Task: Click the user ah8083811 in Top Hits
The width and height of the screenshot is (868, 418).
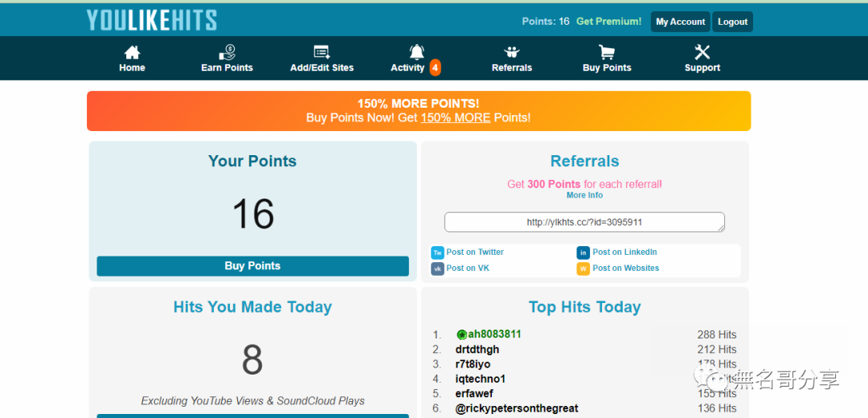Action: point(494,334)
